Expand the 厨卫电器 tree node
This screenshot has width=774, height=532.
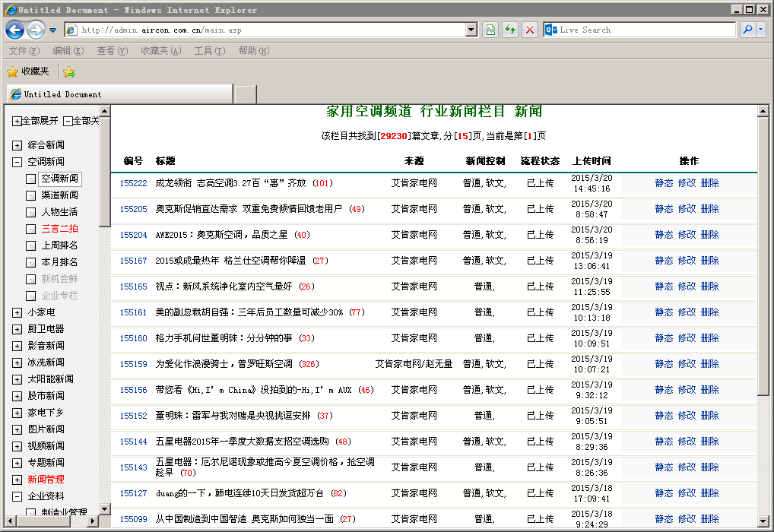(x=17, y=330)
